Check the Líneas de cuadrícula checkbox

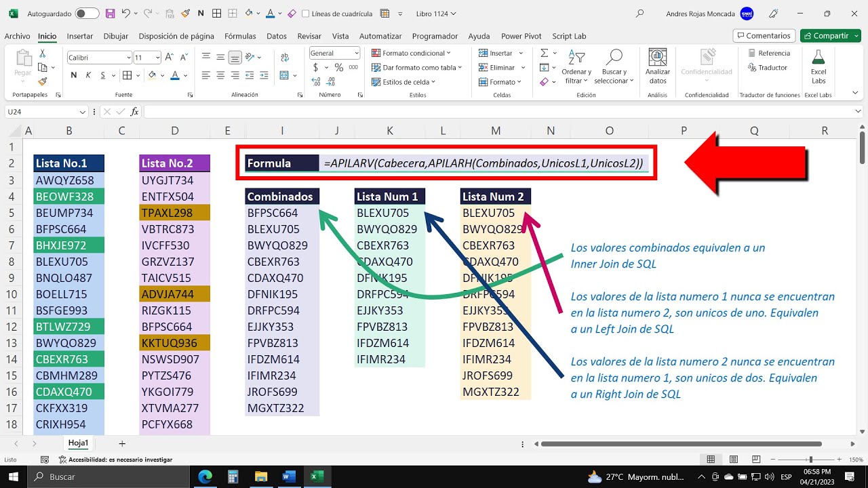305,13
